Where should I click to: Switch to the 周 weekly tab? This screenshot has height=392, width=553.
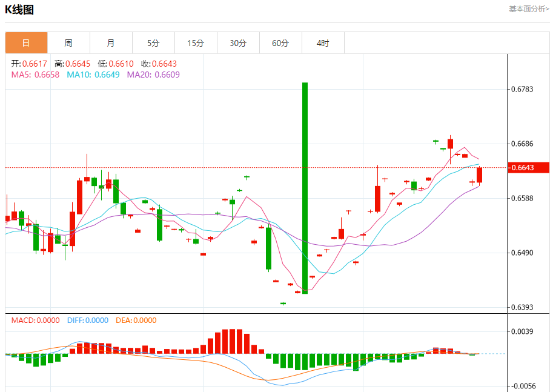click(x=69, y=43)
